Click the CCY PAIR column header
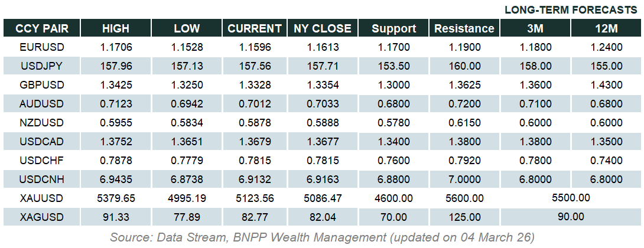644x248 pixels. 40,28
